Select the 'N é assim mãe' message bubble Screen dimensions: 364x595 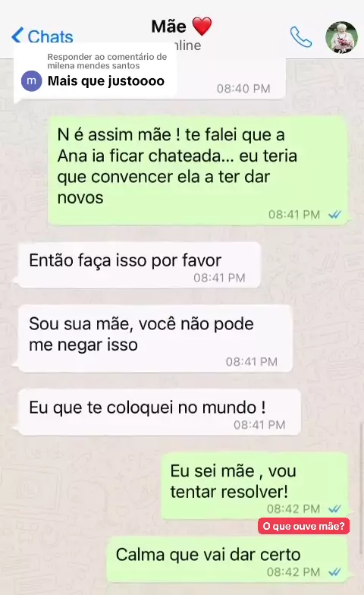[x=197, y=172]
